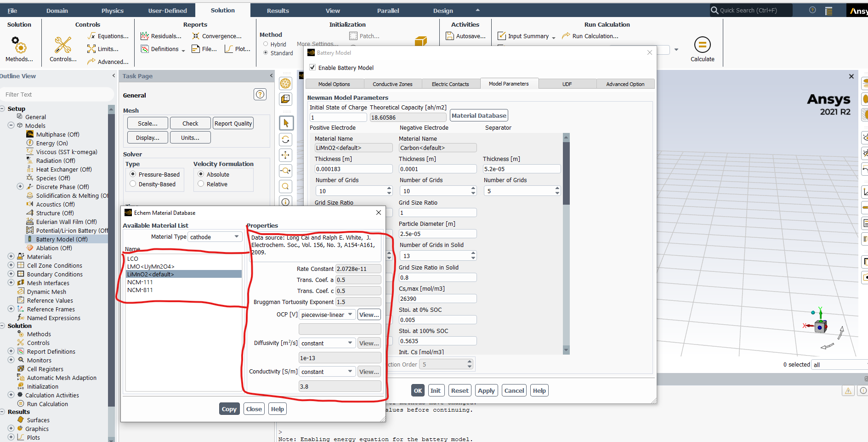Click View button next to OCP
Image resolution: width=868 pixels, height=442 pixels.
pos(369,315)
